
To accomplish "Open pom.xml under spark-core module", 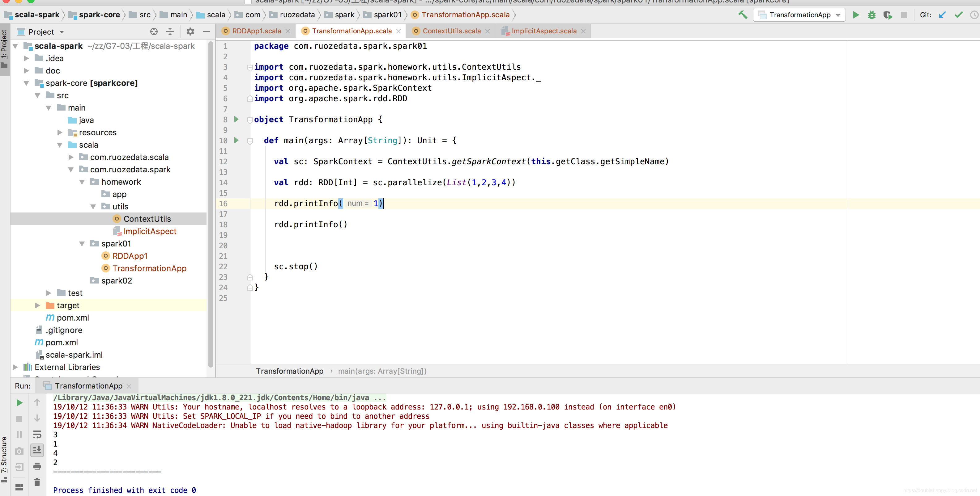I will [73, 318].
